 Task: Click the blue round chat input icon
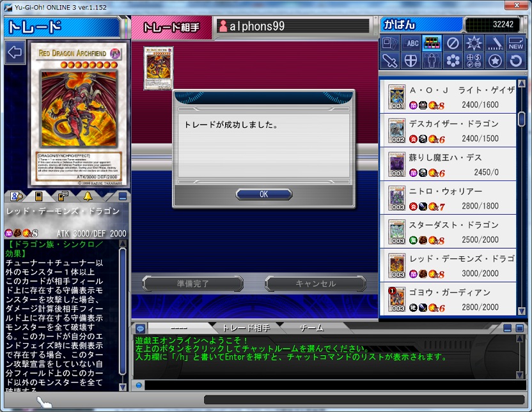139,385
